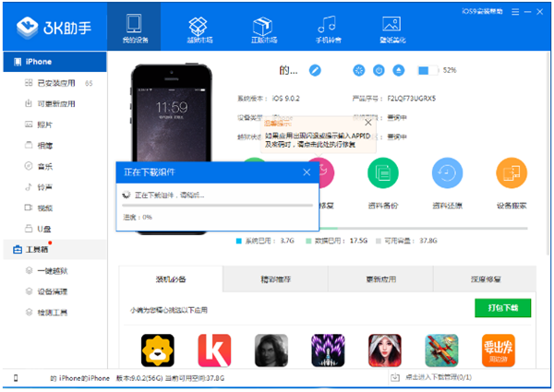
Task: Switch to the 装机必备 essentials tab
Action: pyautogui.click(x=171, y=279)
